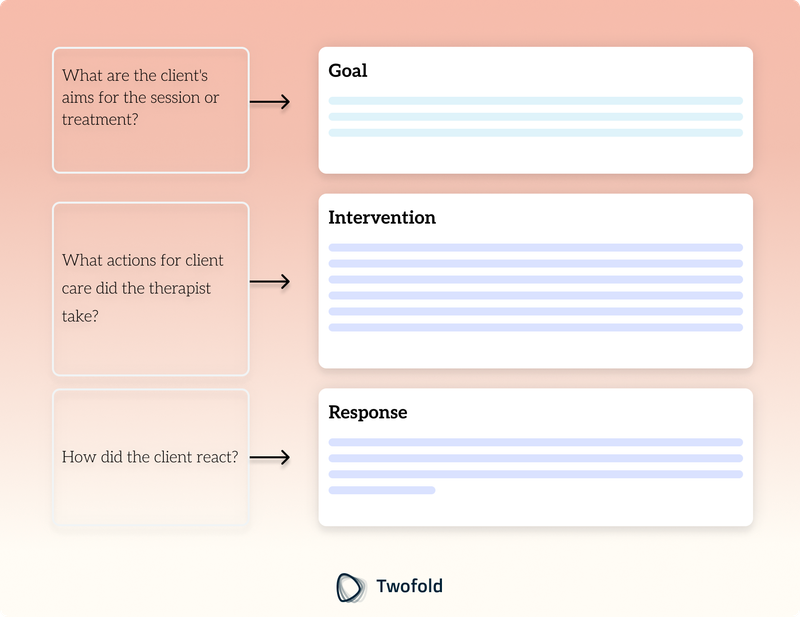800x617 pixels.
Task: Open the Response card heading
Action: (x=367, y=412)
